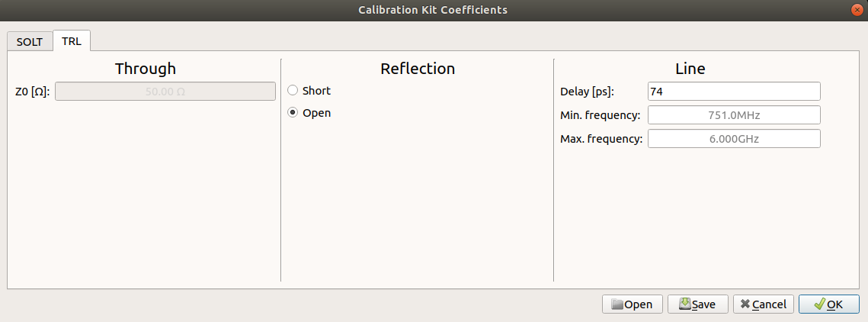Screen dimensions: 868x322
Task: Click the Line section heading
Action: [x=690, y=69]
